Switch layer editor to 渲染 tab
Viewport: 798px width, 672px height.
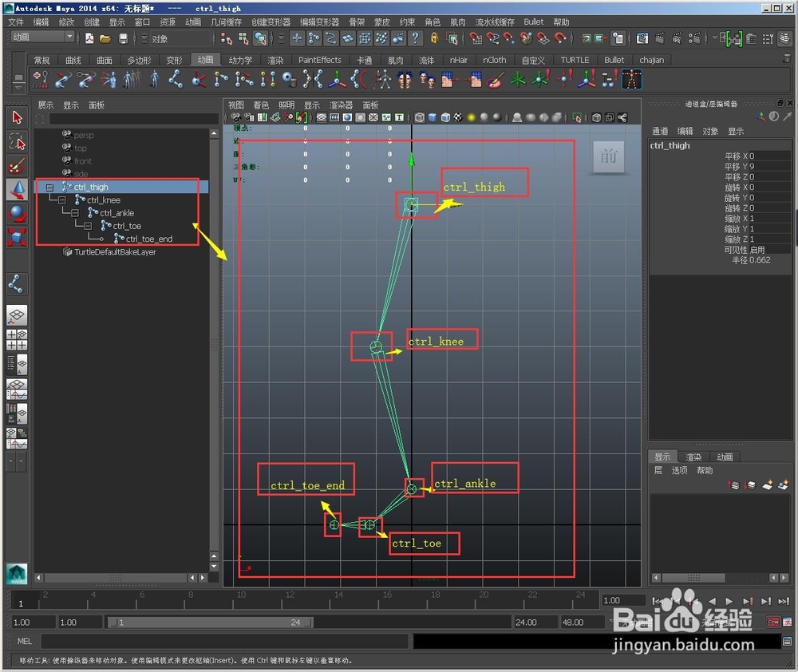693,457
